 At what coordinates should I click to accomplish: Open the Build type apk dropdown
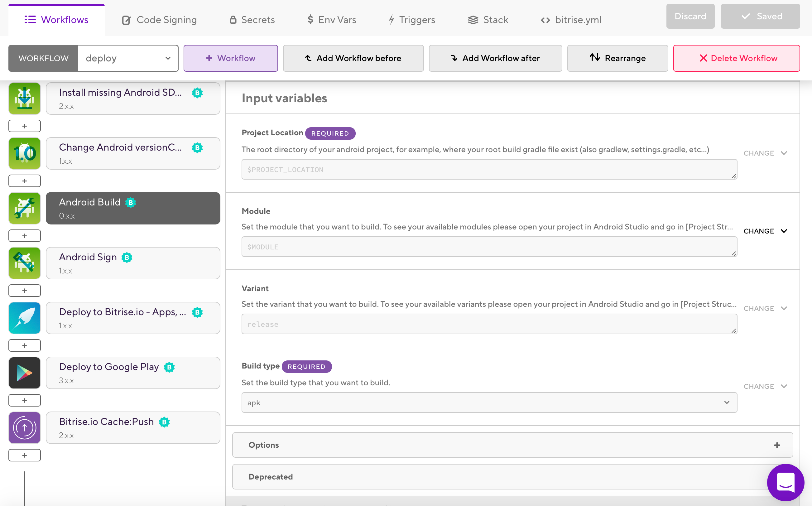489,402
